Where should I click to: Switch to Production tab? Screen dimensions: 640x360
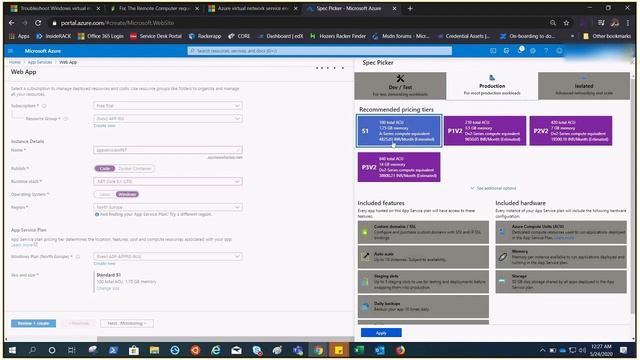pyautogui.click(x=492, y=86)
